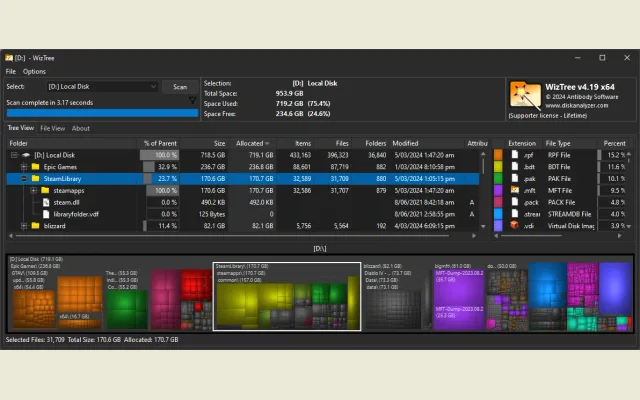Sort by the Folders column header
Viewport: 640px width, 400px height.
tap(369, 143)
